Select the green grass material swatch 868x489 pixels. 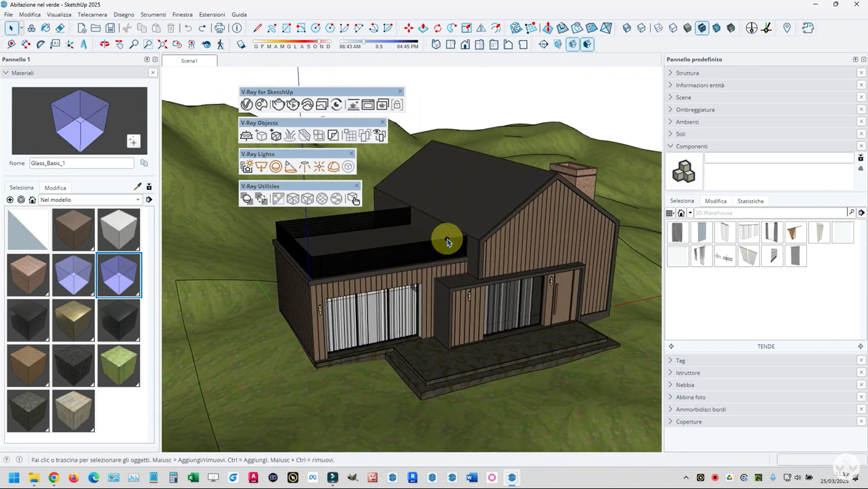point(118,366)
